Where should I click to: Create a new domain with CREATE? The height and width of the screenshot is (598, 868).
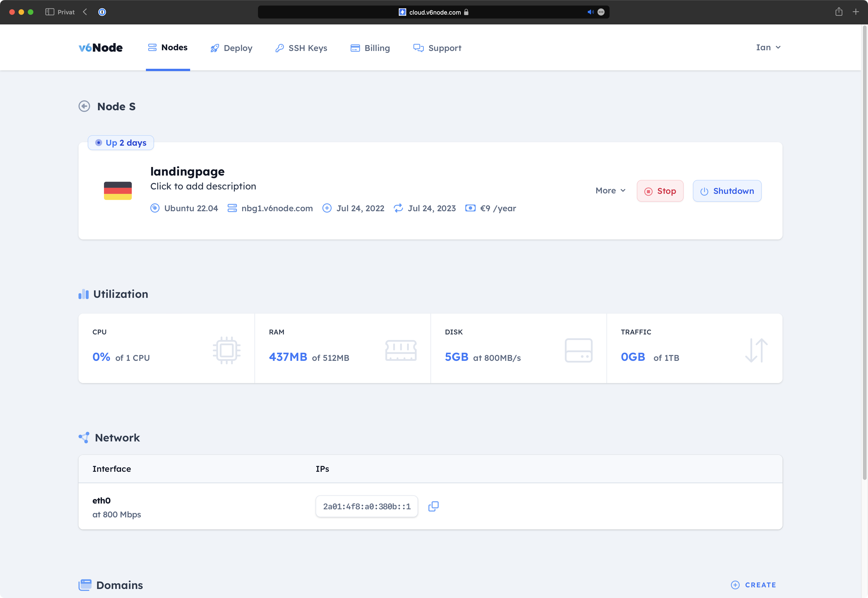tap(753, 585)
